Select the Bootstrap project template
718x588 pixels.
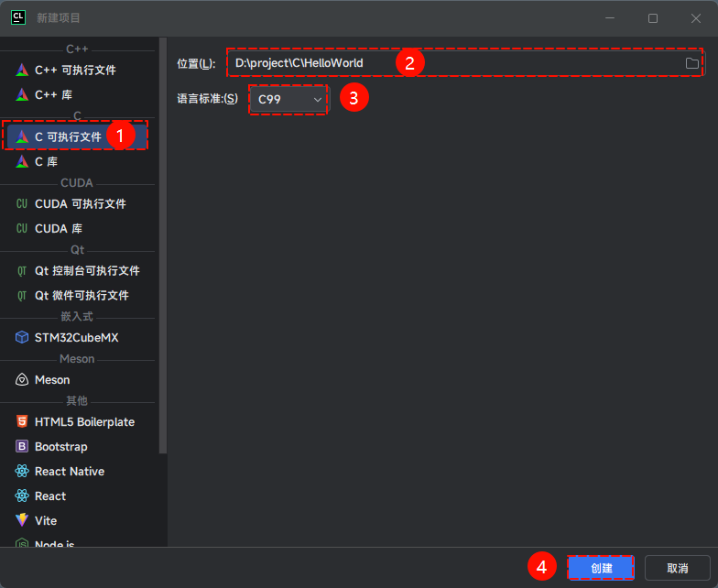pyautogui.click(x=60, y=447)
